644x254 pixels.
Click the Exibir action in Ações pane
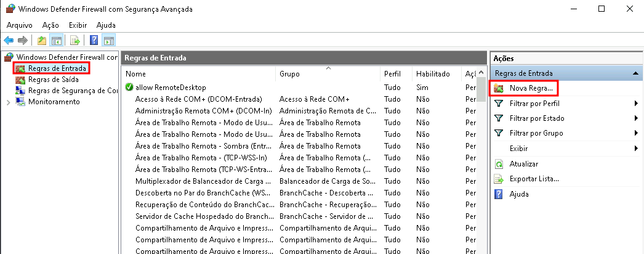point(518,149)
